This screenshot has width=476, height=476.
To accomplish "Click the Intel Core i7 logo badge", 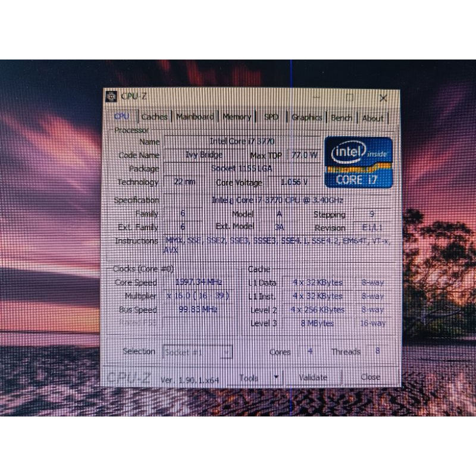I will [x=358, y=162].
